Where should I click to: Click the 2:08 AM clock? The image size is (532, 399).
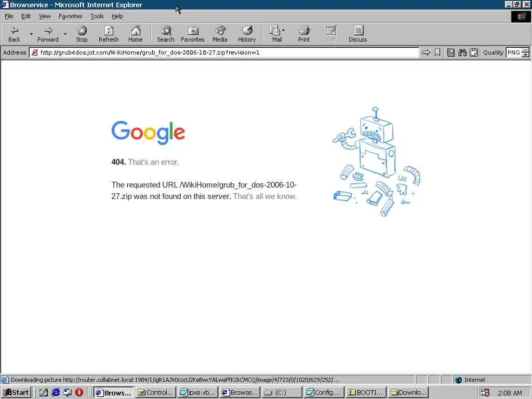point(510,393)
